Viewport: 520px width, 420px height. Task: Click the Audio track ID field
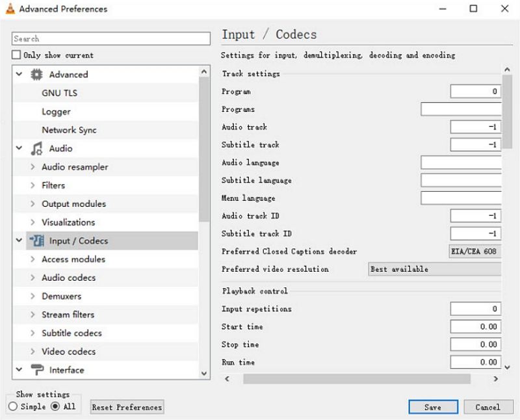coord(476,216)
